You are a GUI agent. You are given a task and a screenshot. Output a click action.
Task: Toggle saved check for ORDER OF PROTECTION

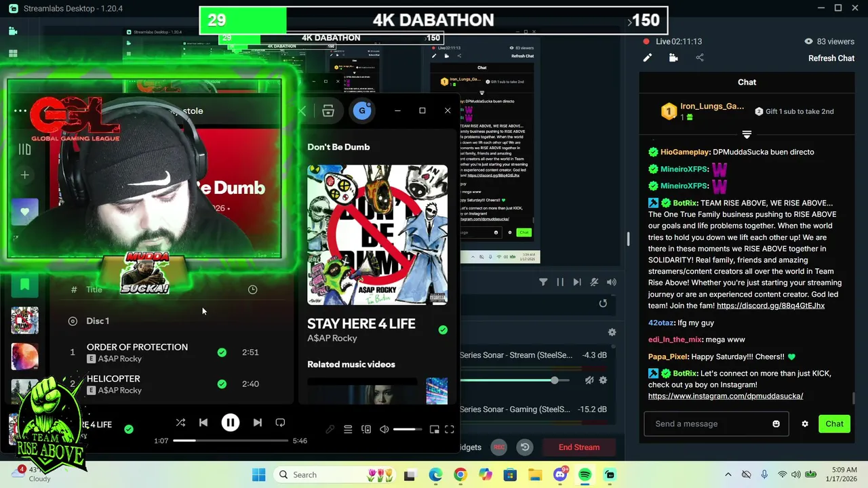(x=222, y=352)
